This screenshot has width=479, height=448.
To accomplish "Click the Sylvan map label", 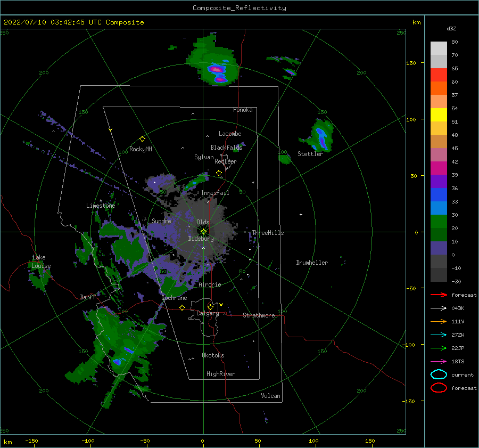I will point(204,157).
